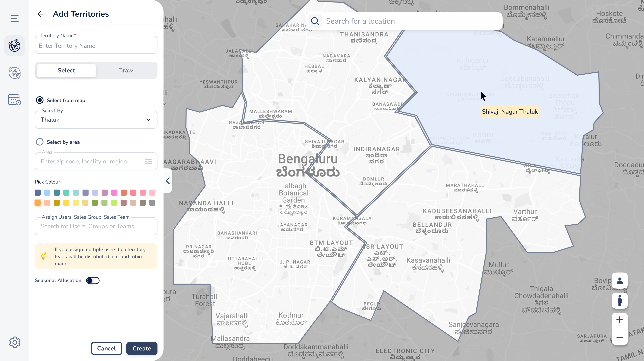Viewport: 644px width, 361px height.
Task: Switch to the Select tab
Action: click(66, 70)
